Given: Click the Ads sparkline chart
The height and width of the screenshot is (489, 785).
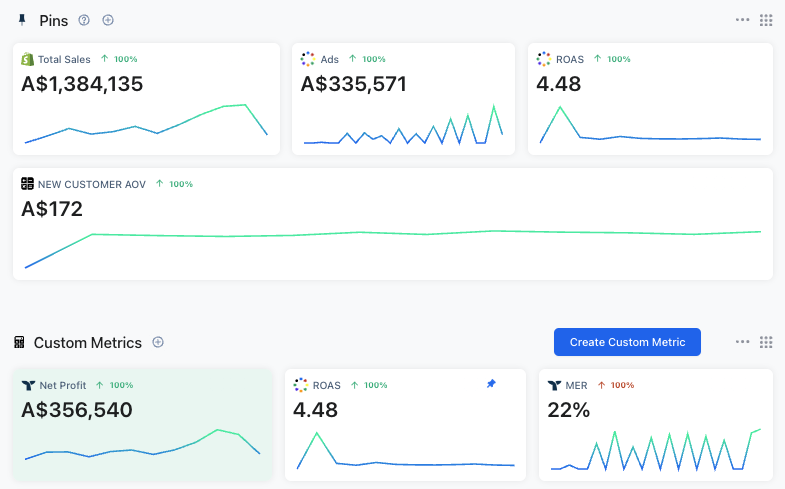Looking at the screenshot, I should [x=403, y=125].
